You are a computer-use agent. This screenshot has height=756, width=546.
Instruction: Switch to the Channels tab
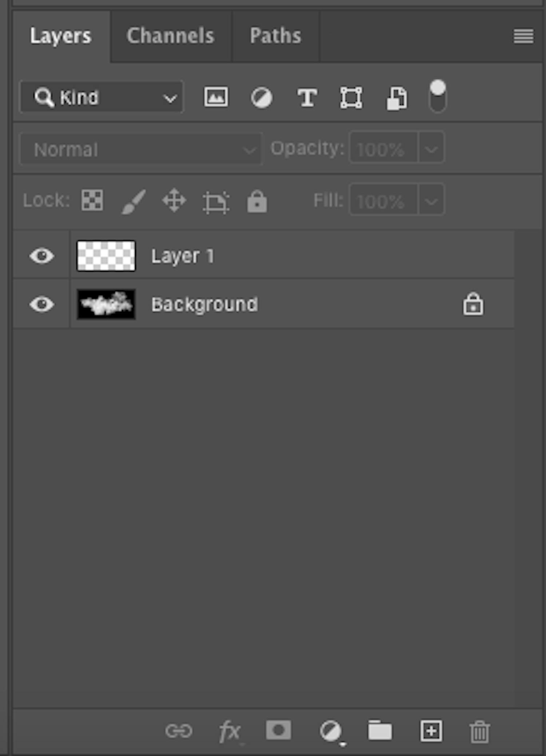click(170, 36)
